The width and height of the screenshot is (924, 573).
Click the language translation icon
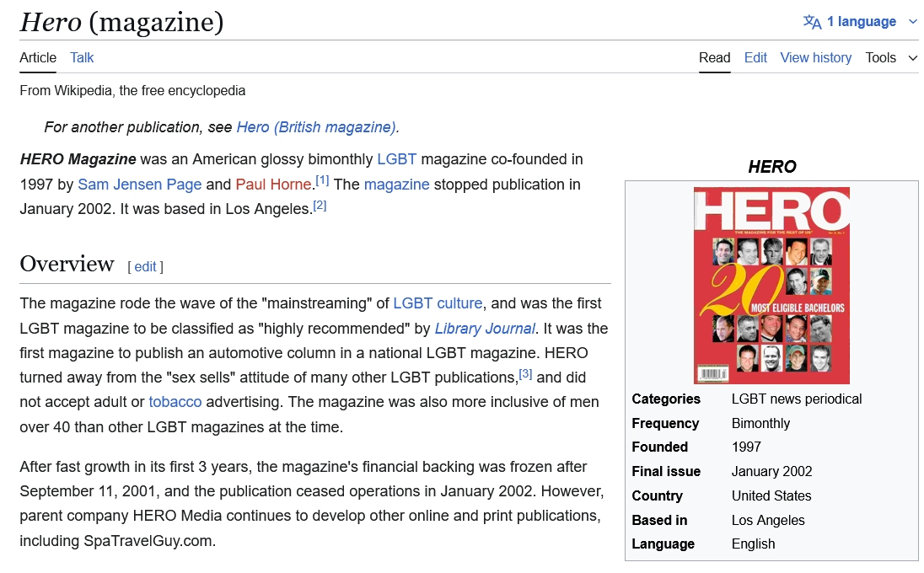pyautogui.click(x=812, y=22)
